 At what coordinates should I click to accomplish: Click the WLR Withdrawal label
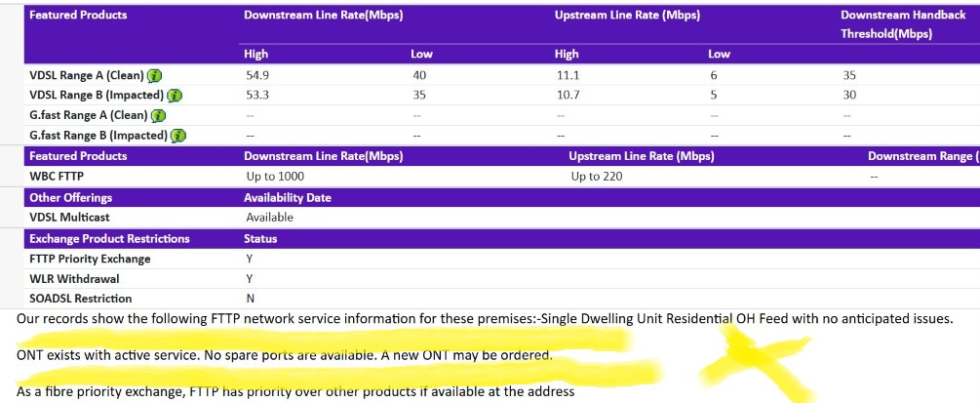(x=74, y=278)
